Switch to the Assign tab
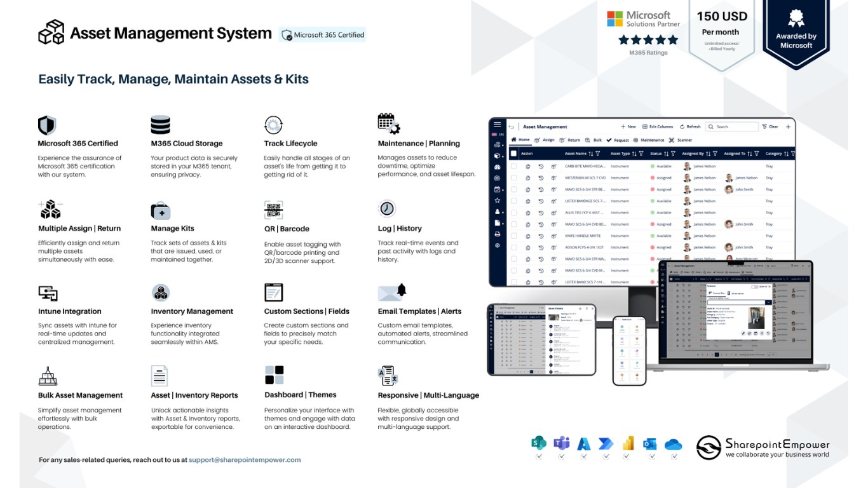868x488 pixels. tap(545, 140)
